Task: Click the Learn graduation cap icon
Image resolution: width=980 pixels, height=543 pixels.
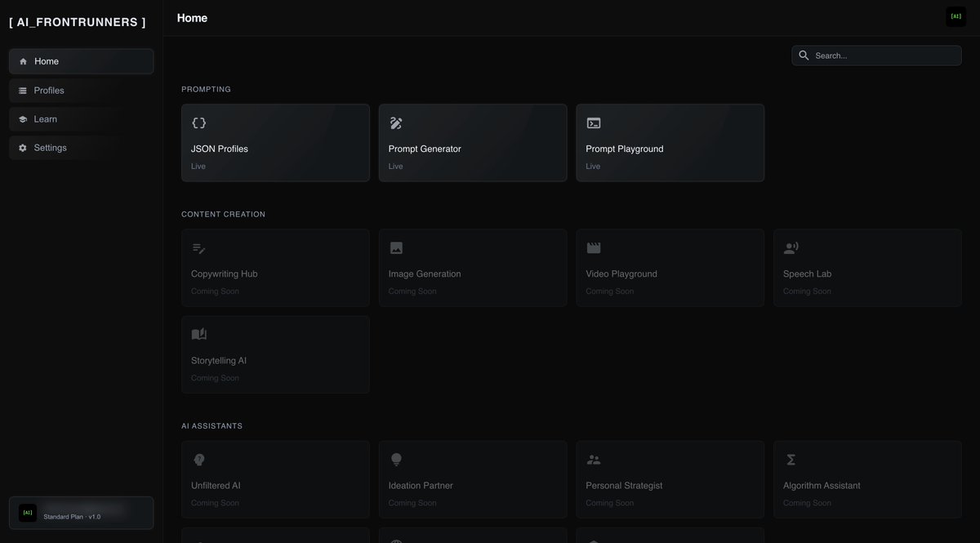Action: click(x=23, y=119)
